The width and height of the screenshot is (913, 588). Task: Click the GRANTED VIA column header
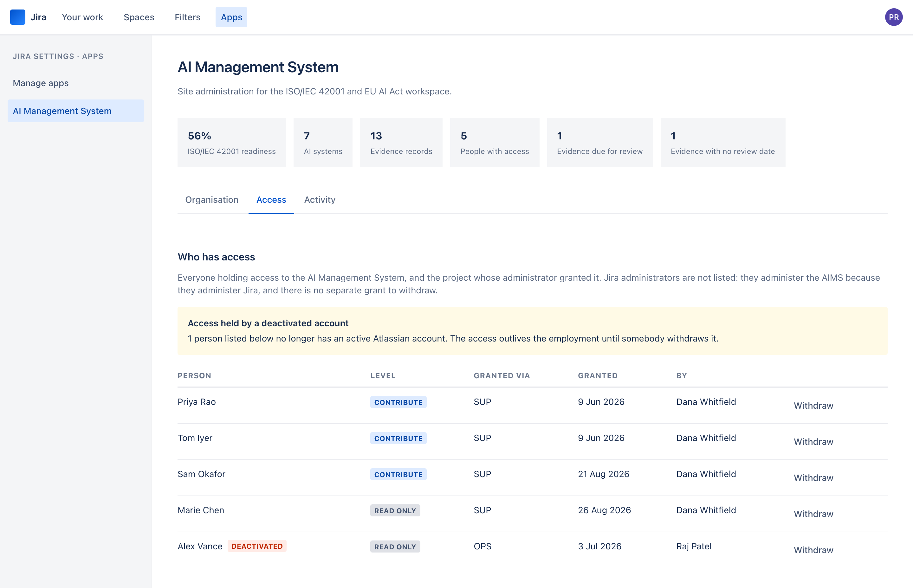coord(502,376)
